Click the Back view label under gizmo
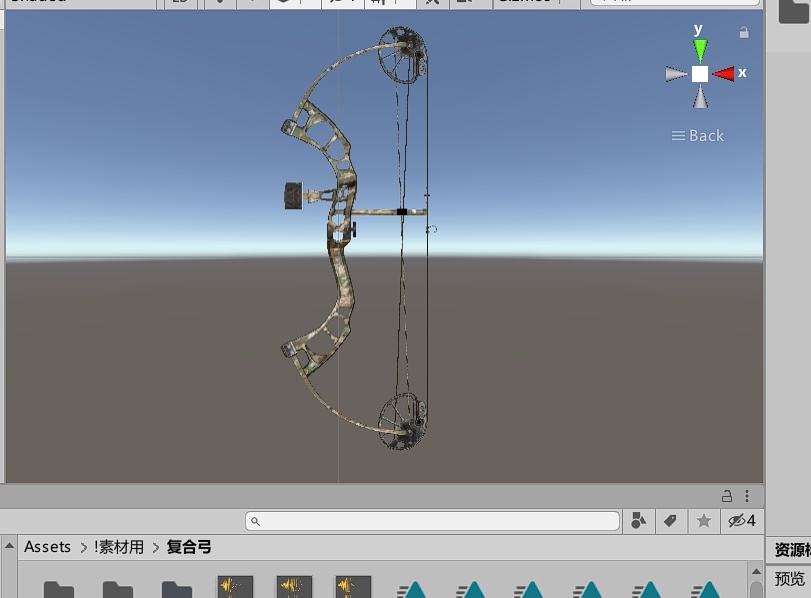811x598 pixels. [x=706, y=136]
